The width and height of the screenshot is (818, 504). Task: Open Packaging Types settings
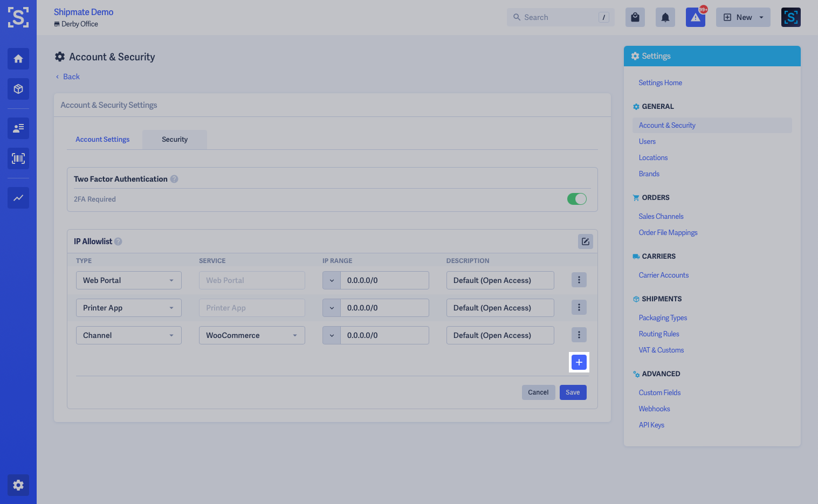pyautogui.click(x=663, y=318)
